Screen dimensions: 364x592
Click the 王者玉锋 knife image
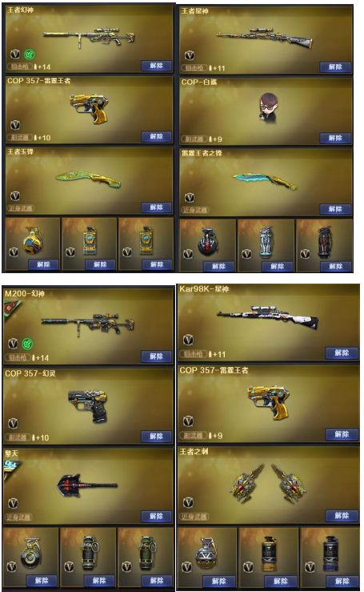tap(88, 179)
